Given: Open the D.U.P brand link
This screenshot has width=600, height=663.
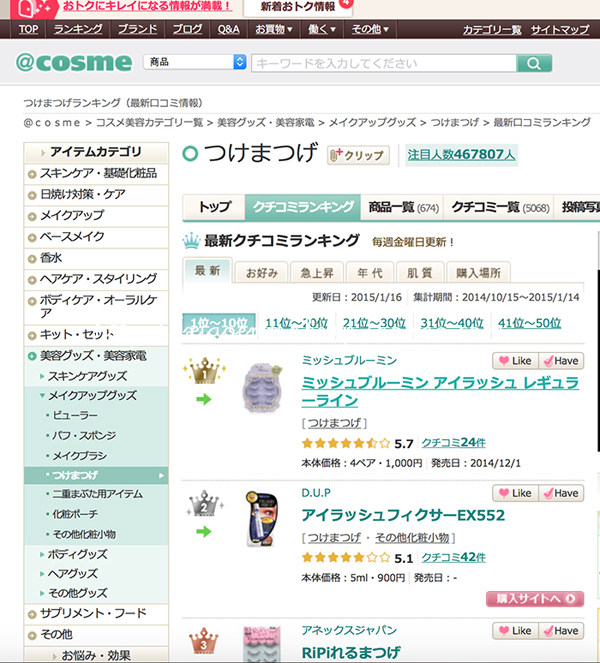Looking at the screenshot, I should [x=316, y=493].
